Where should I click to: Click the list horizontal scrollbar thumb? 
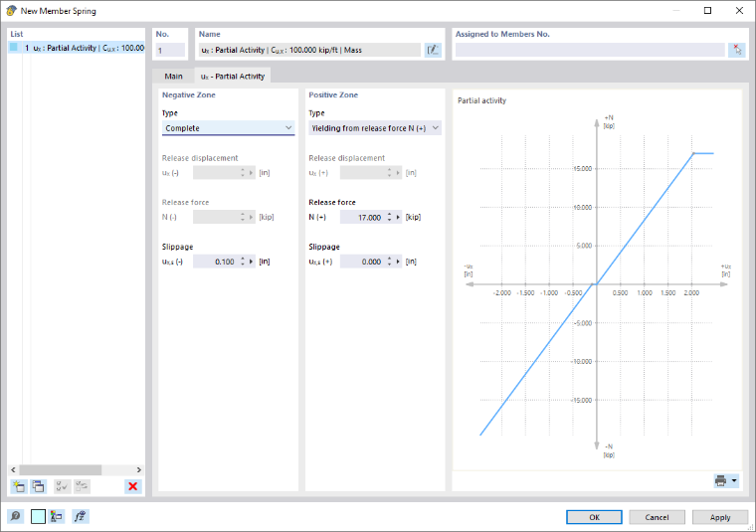(61, 469)
